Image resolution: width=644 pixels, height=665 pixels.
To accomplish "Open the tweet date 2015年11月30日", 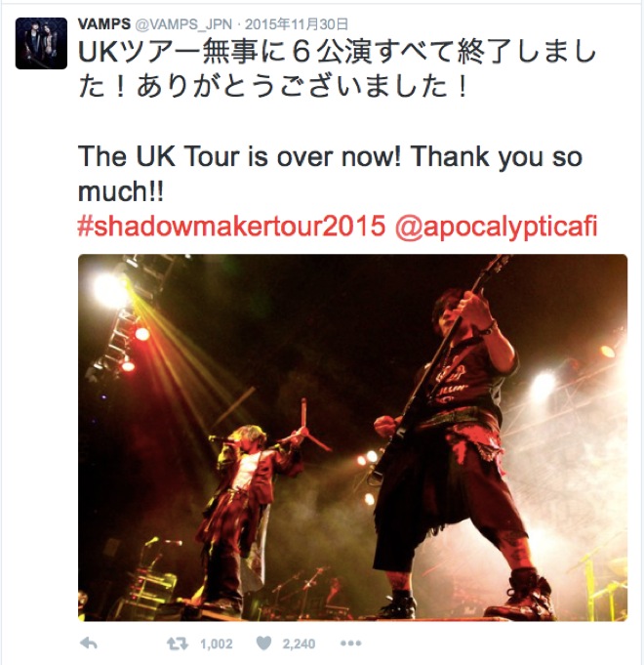I will (x=297, y=24).
